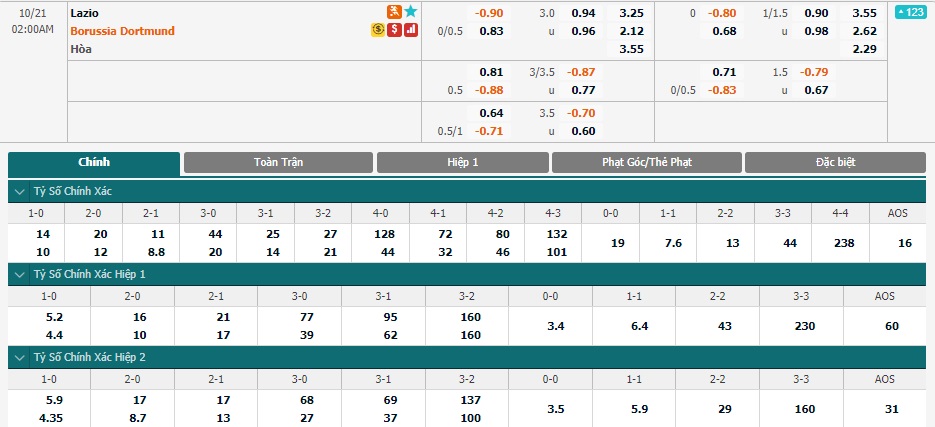Screen dimensions: 935x427
Task: Collapse the Tỷ Số Chính Xác Hiệp 1 section
Action: (20, 275)
